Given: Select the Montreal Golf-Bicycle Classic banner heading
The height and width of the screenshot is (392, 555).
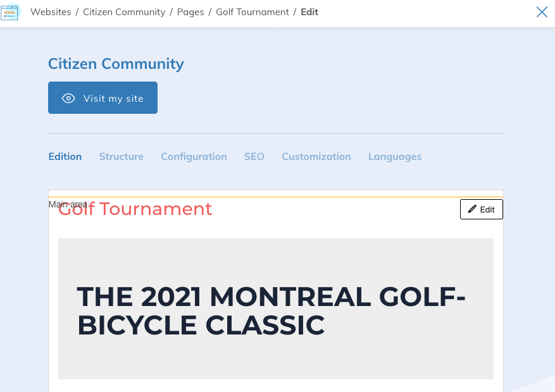Looking at the screenshot, I should coord(272,310).
